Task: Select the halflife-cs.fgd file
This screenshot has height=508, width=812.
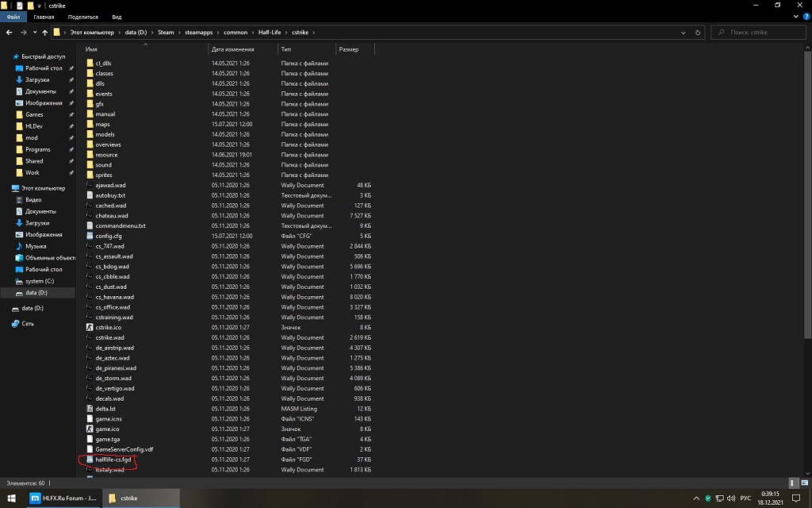Action: [113, 460]
